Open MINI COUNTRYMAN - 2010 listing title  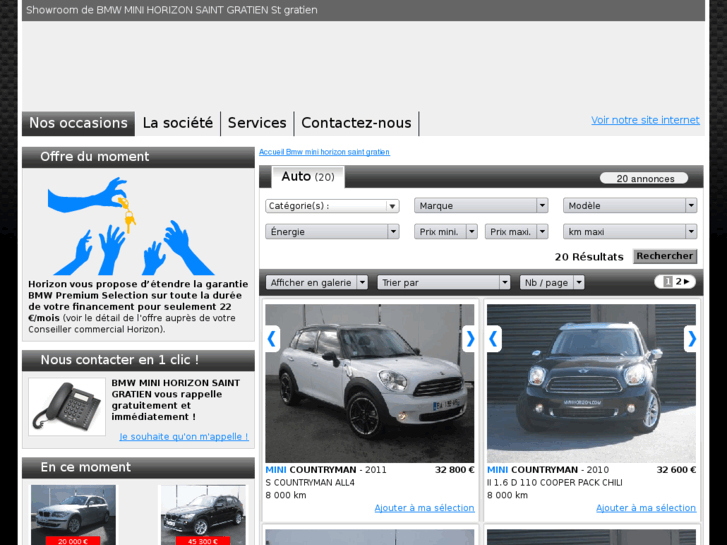(548, 470)
